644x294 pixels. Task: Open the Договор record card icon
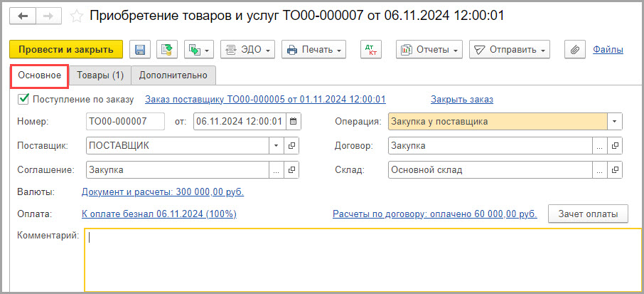[x=615, y=145]
